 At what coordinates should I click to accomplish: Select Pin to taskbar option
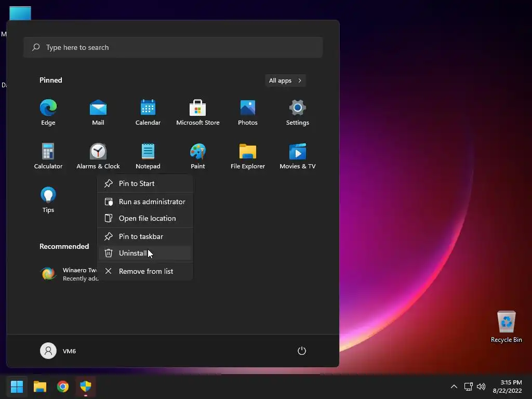(145, 236)
